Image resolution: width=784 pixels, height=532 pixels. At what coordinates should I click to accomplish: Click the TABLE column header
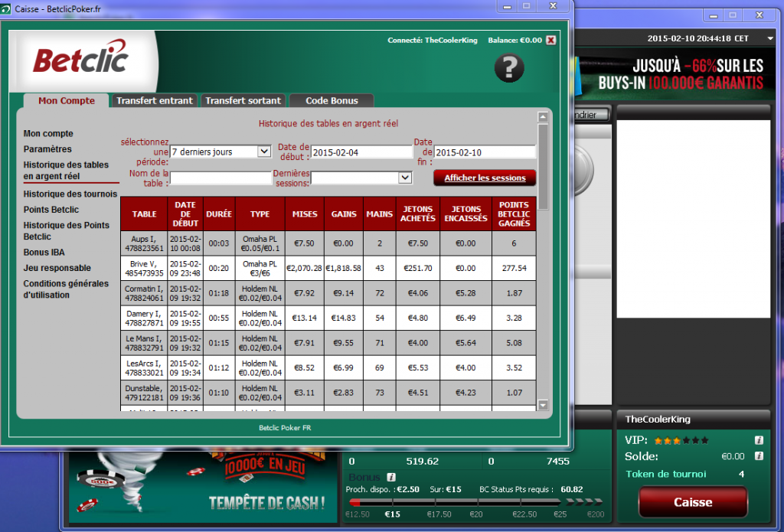[144, 214]
